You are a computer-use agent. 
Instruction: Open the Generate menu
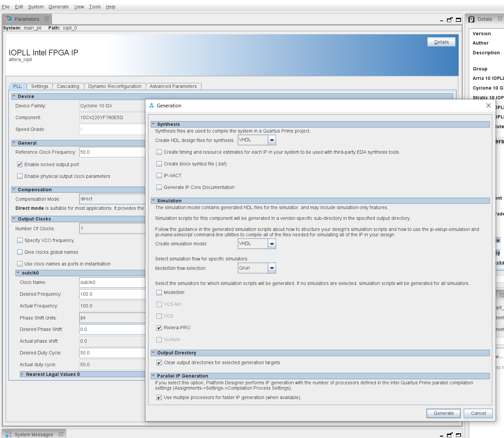(x=59, y=7)
